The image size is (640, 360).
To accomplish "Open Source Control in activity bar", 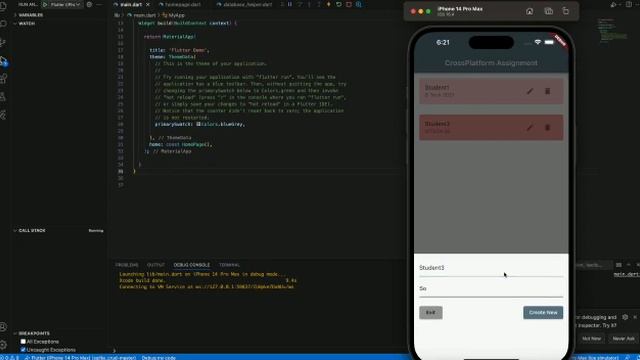I will pos(4,42).
